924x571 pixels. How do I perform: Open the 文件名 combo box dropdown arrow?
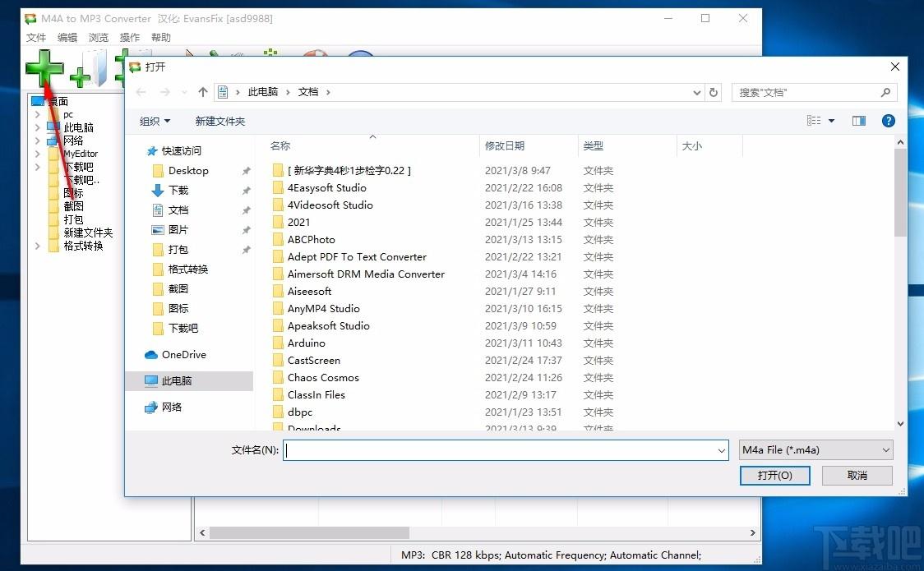[721, 450]
